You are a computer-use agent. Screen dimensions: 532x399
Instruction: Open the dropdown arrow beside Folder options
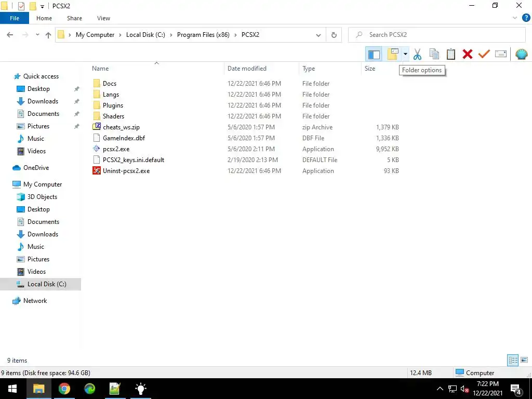405,54
